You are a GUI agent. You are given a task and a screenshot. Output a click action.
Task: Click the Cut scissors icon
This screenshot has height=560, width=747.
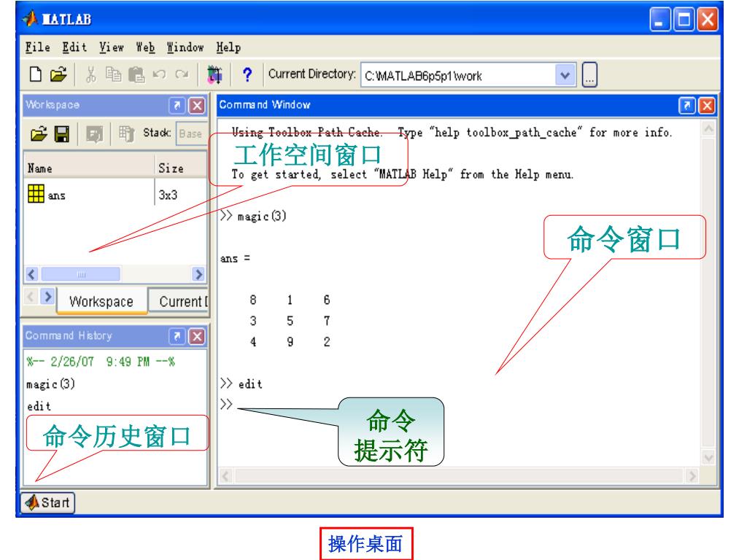pos(90,74)
